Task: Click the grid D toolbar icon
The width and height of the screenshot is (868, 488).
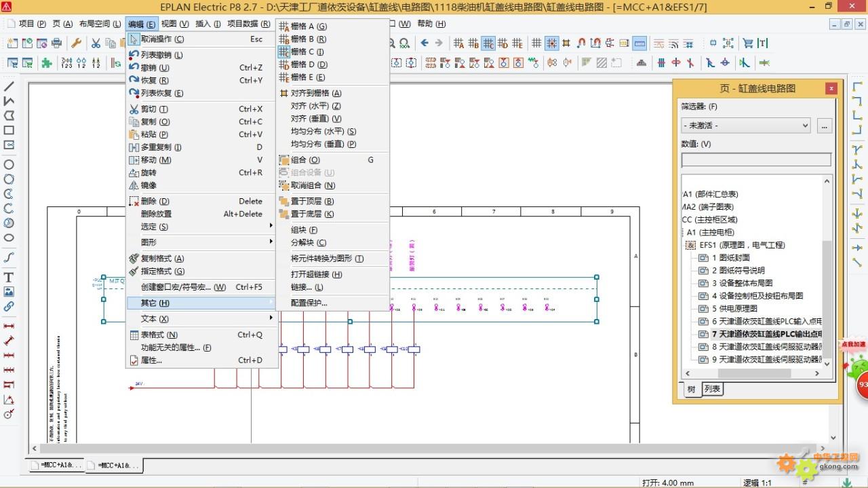Action: [x=502, y=43]
